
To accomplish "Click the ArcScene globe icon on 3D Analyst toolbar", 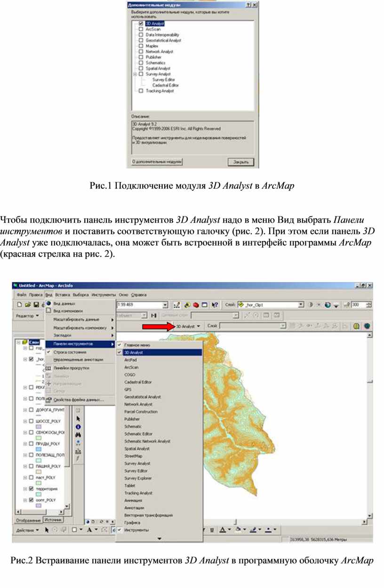I will [357, 326].
